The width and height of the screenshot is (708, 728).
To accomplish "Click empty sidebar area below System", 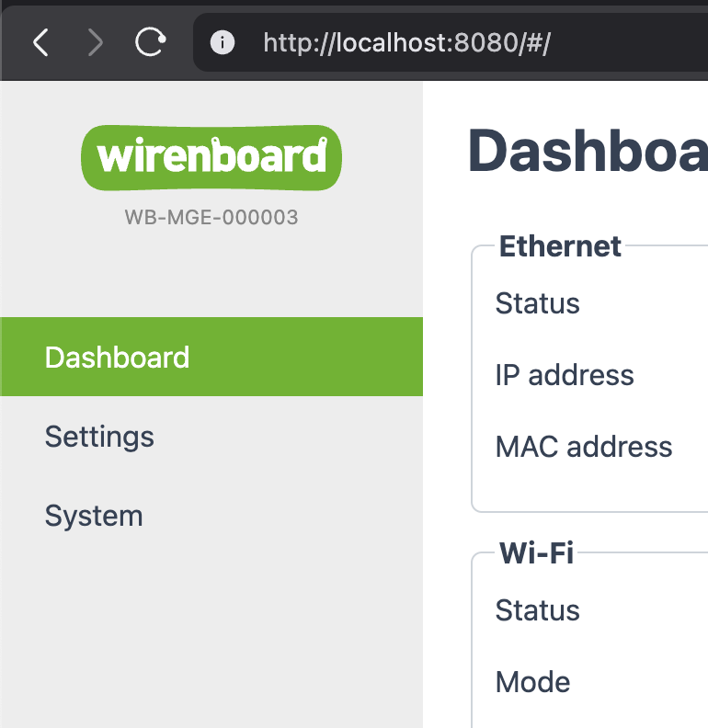I will [x=211, y=634].
